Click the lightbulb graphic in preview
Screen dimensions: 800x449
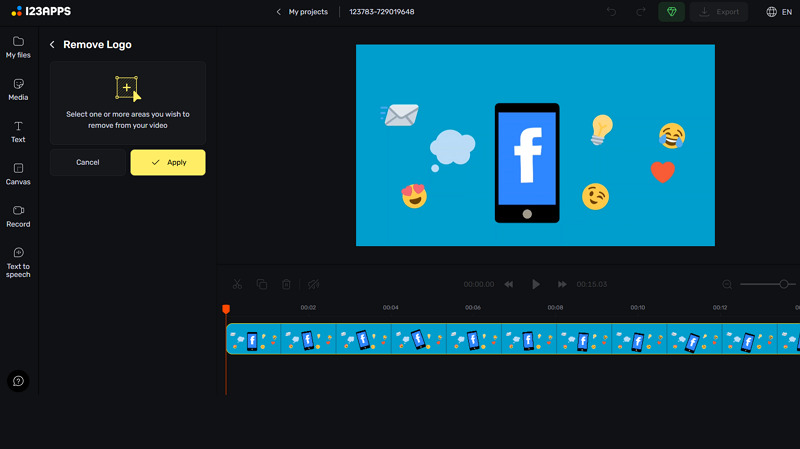(602, 130)
